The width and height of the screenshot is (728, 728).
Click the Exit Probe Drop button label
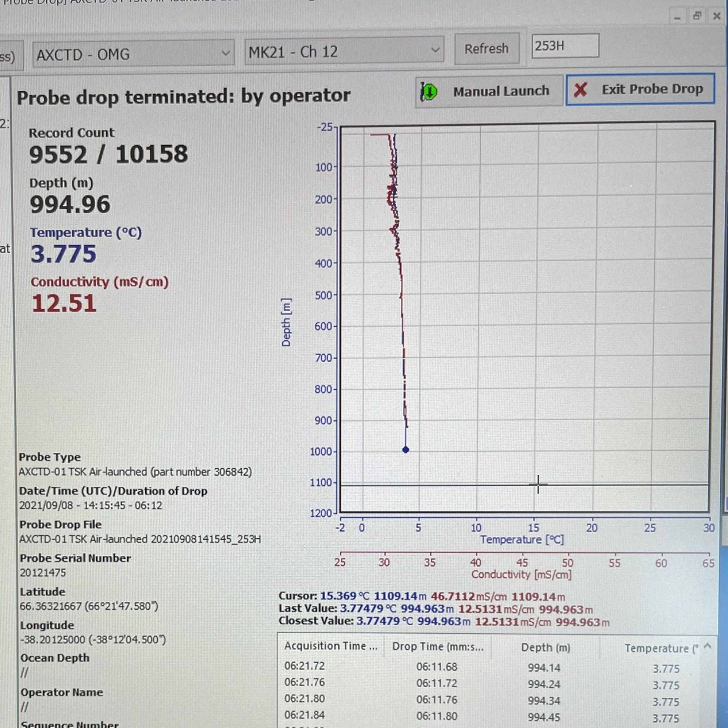pos(652,89)
